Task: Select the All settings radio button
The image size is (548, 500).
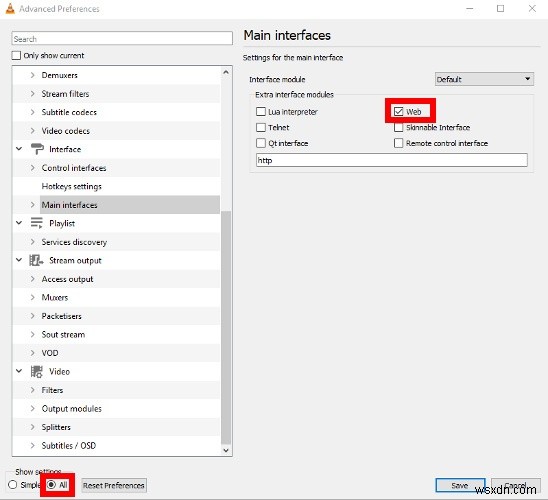Action: 51,485
